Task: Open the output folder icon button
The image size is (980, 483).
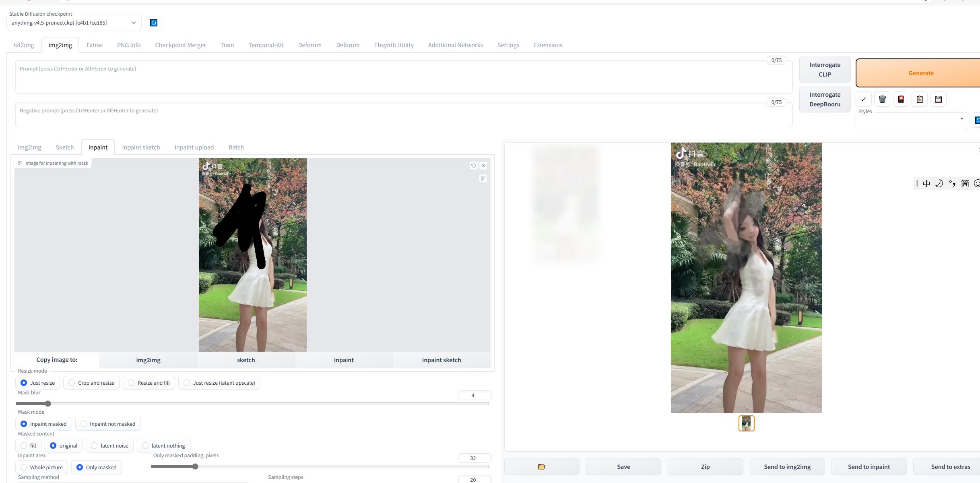Action: (x=542, y=466)
